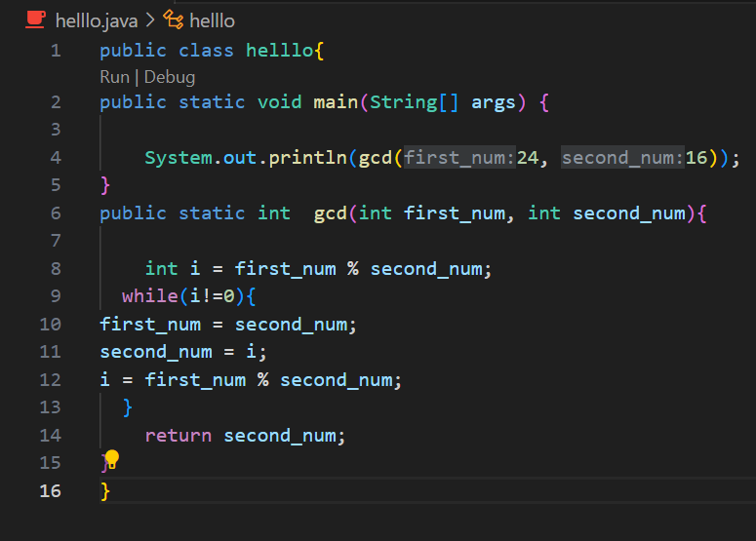Viewport: 756px width, 541px height.
Task: Click the String type in main's parameters
Action: click(402, 102)
